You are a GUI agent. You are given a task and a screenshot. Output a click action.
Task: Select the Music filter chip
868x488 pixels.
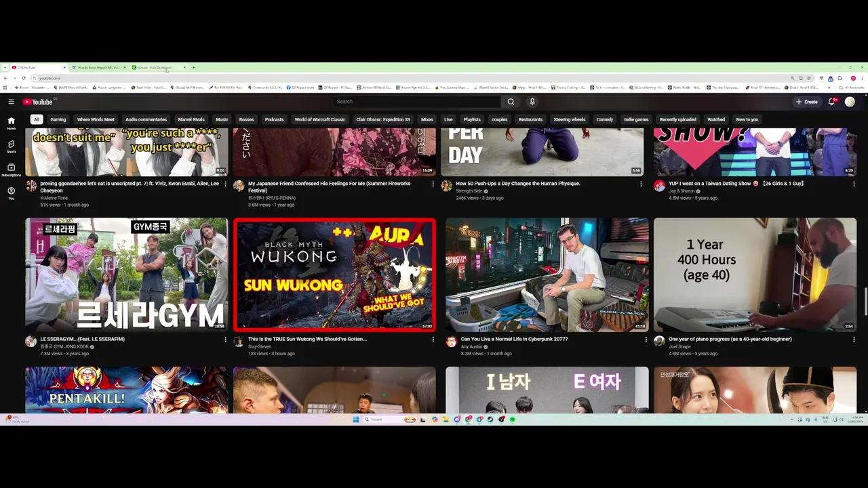(x=222, y=119)
